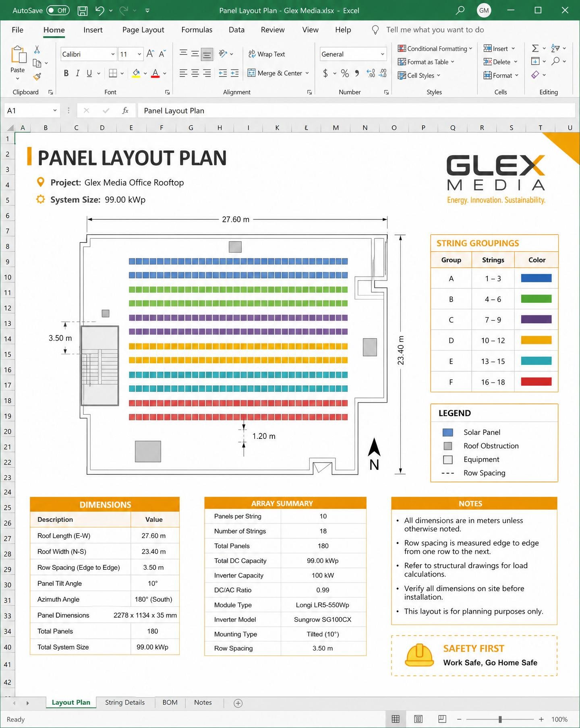Click the Paste clipboard icon

click(18, 54)
